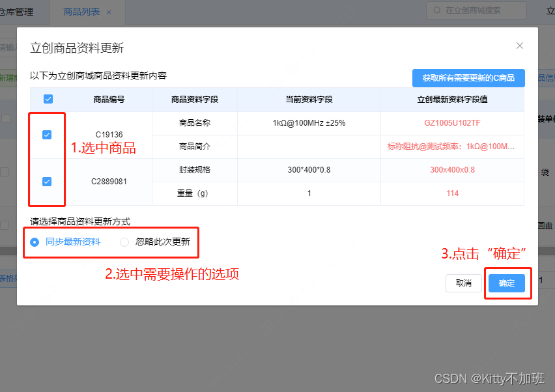Click the 商品名称 field cell
The height and width of the screenshot is (392, 555).
click(195, 123)
